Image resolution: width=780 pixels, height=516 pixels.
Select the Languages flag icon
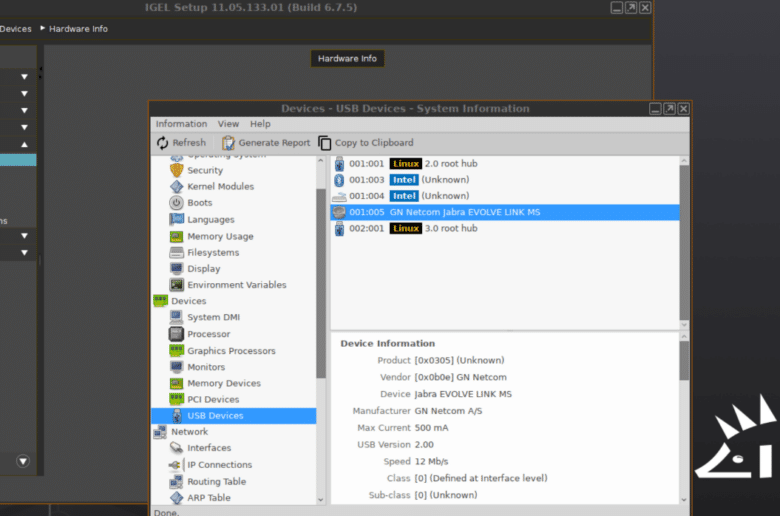[x=177, y=219]
